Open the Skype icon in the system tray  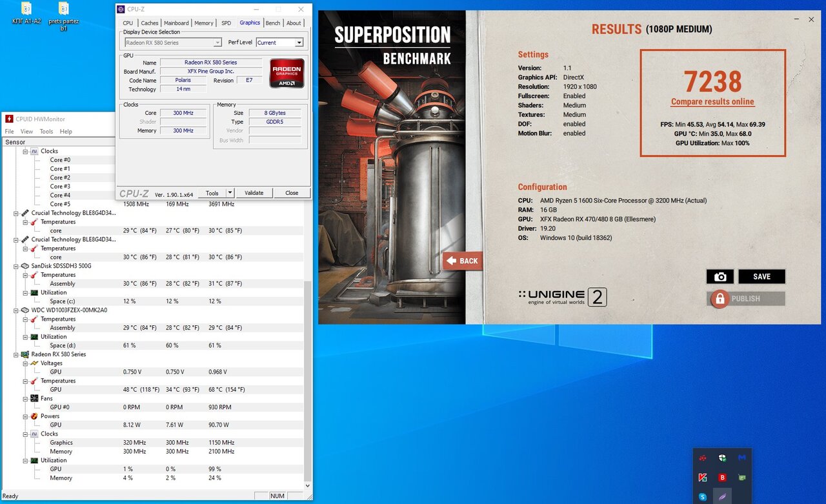702,497
